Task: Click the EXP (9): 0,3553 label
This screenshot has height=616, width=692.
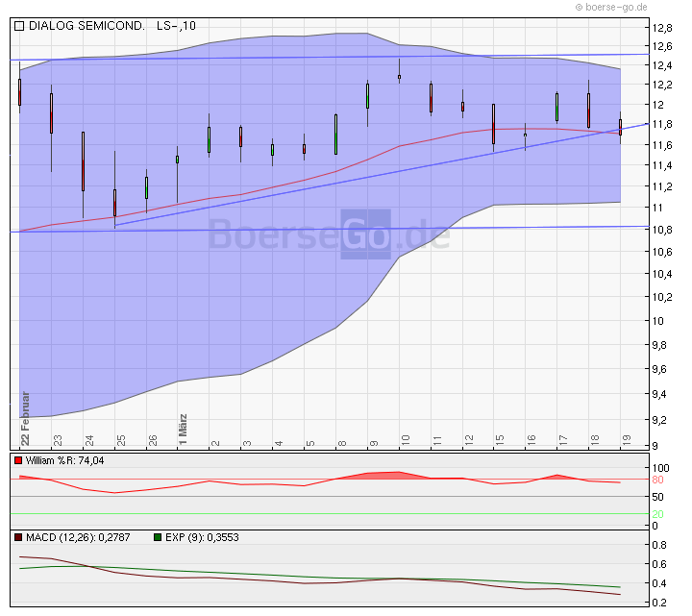Action: [x=202, y=537]
